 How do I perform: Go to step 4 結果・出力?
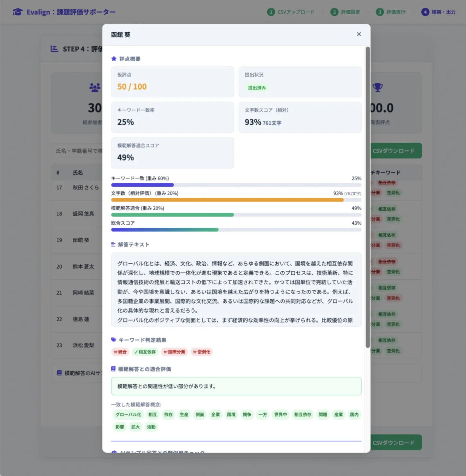pyautogui.click(x=438, y=12)
